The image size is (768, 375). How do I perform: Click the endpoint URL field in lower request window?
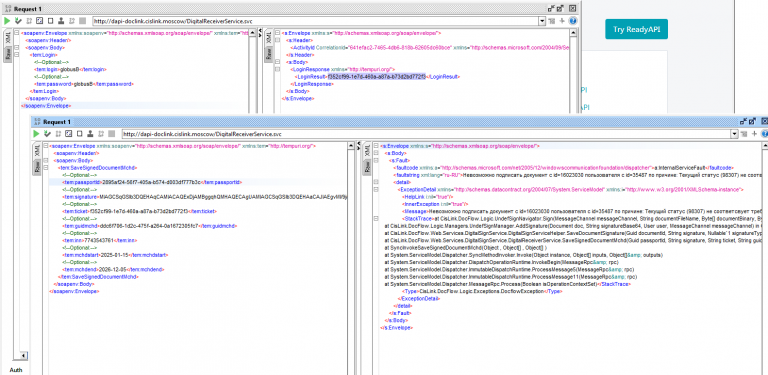(x=425, y=134)
